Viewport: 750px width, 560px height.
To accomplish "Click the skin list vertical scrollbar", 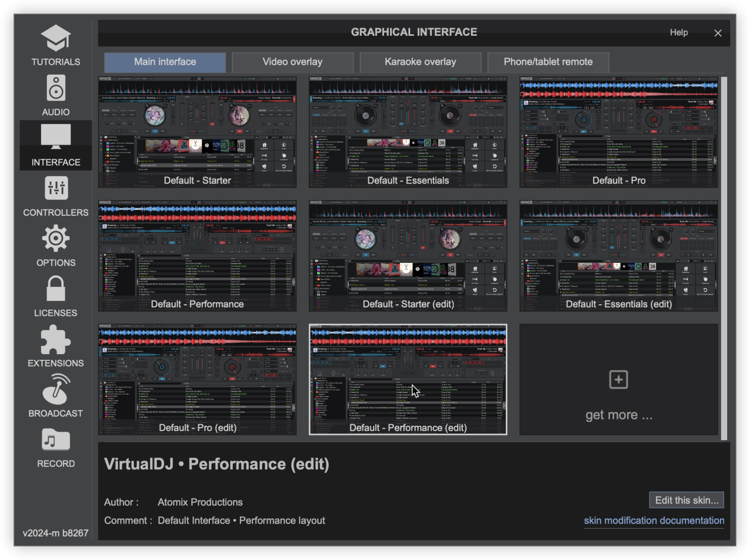I will pos(724,258).
